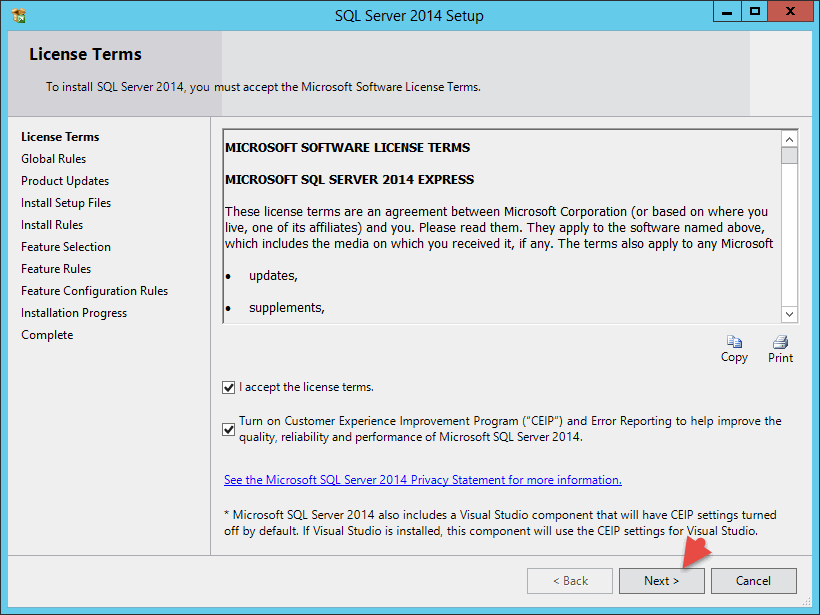Click the license text scrollbar thumb
Viewport: 820px width, 615px height.
point(789,156)
